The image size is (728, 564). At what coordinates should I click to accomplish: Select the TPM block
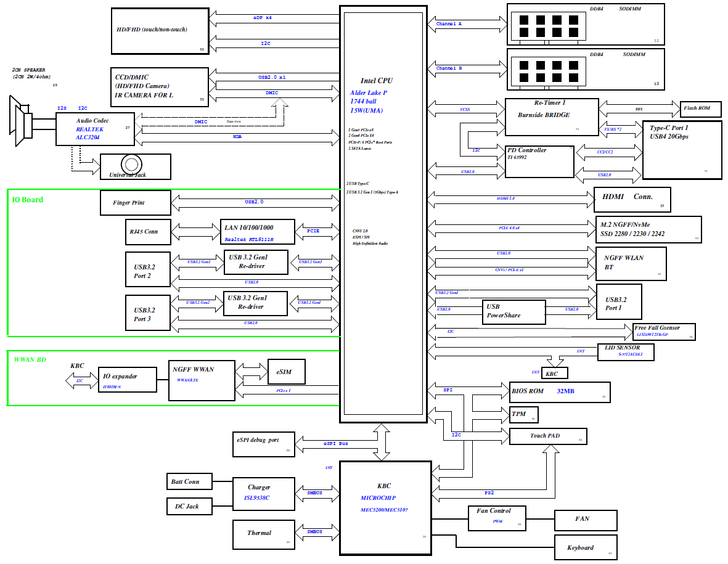tap(524, 414)
